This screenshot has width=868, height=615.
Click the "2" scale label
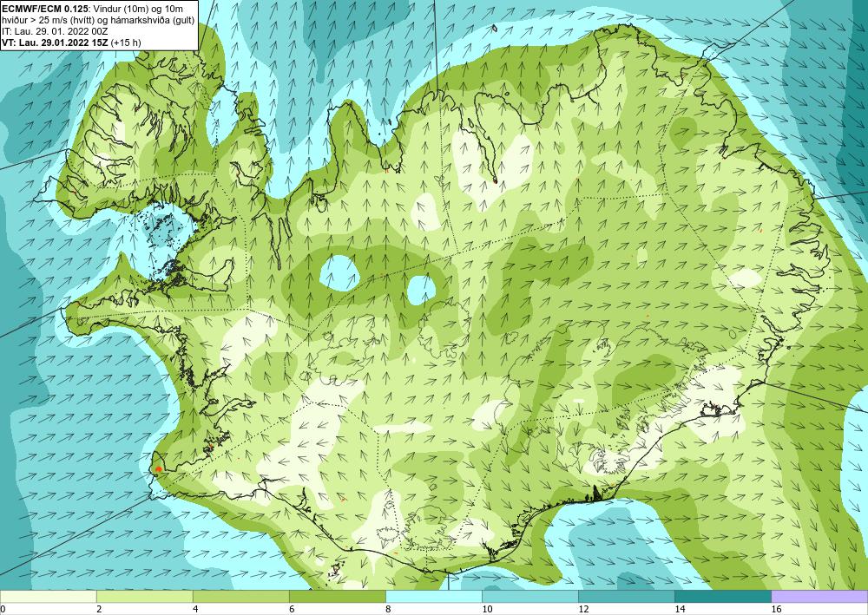click(x=99, y=609)
